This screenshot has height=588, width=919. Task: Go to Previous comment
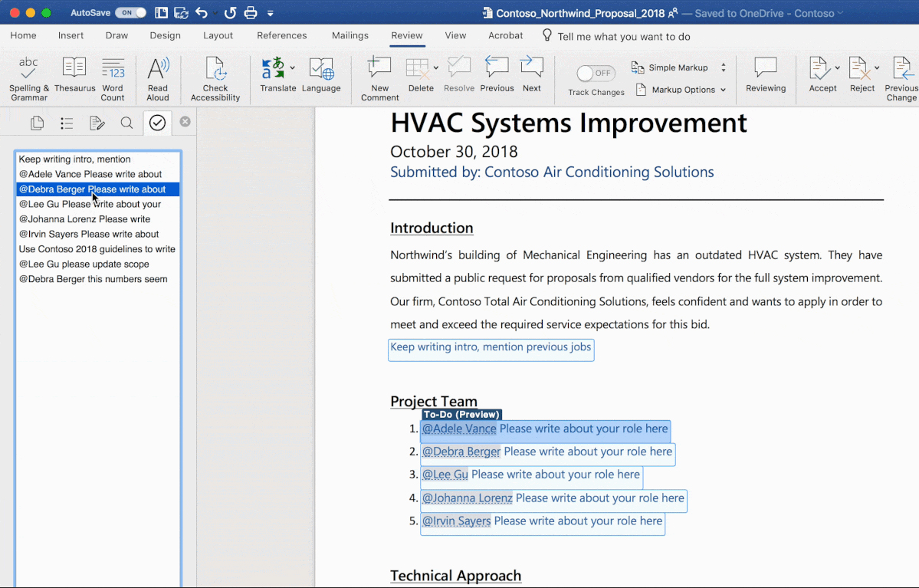pos(497,75)
